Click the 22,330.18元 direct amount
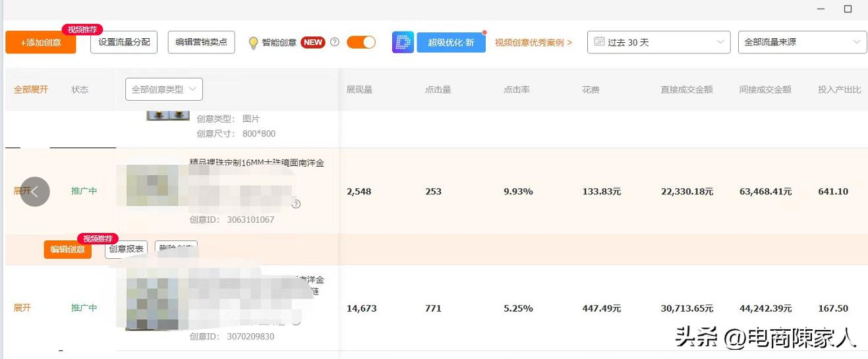The width and height of the screenshot is (868, 359). (687, 192)
